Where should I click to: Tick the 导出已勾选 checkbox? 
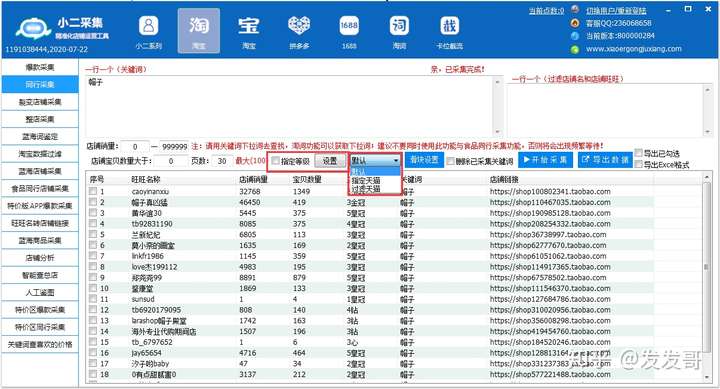pyautogui.click(x=638, y=153)
